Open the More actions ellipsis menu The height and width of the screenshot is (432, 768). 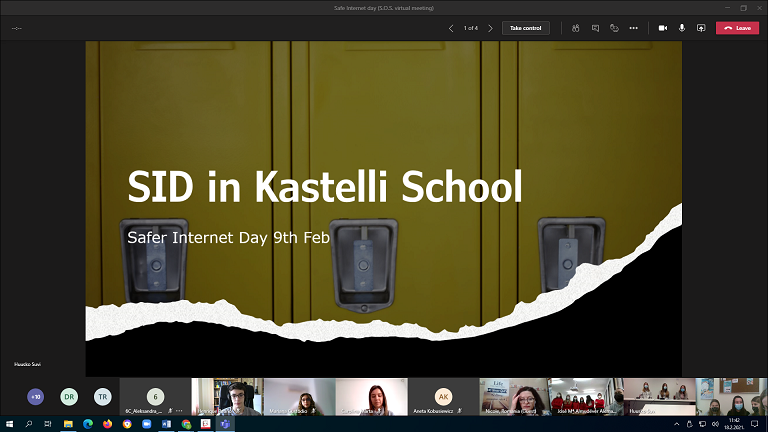tap(633, 28)
